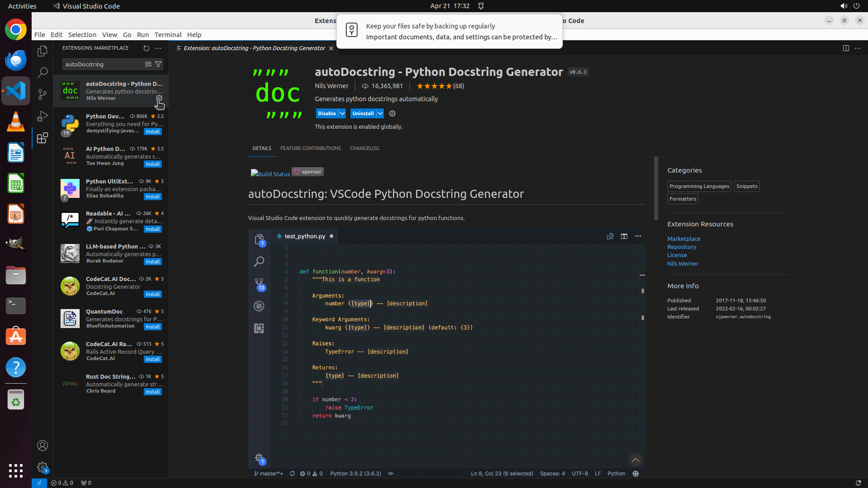
Task: Clear extensions search results icon
Action: pos(148,64)
